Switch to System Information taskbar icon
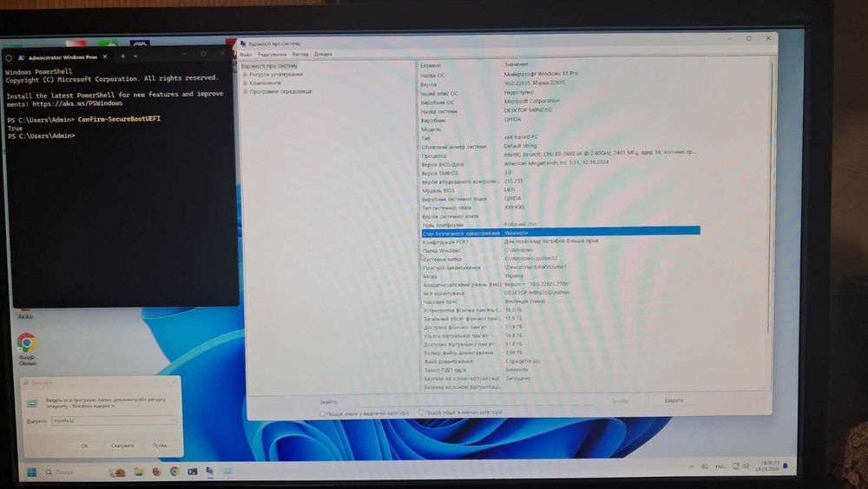The height and width of the screenshot is (489, 868). (x=210, y=472)
